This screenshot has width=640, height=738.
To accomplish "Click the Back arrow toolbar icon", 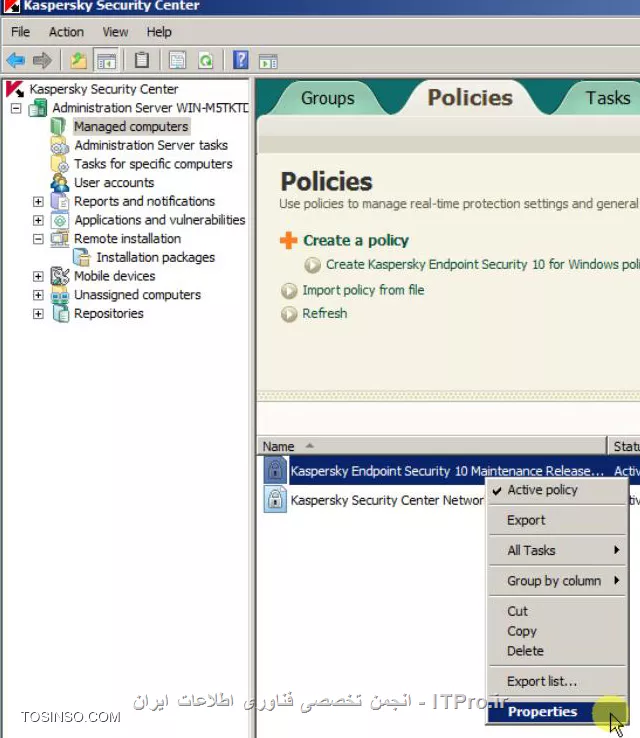I will coord(16,61).
